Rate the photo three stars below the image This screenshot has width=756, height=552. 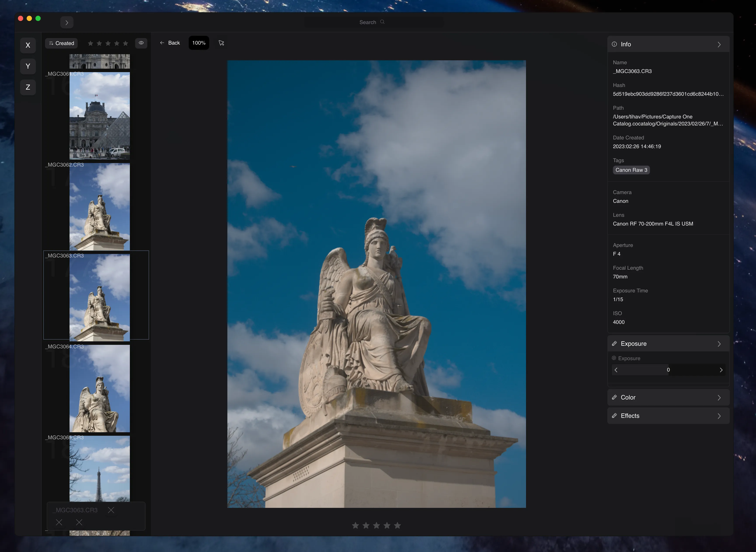click(x=376, y=525)
